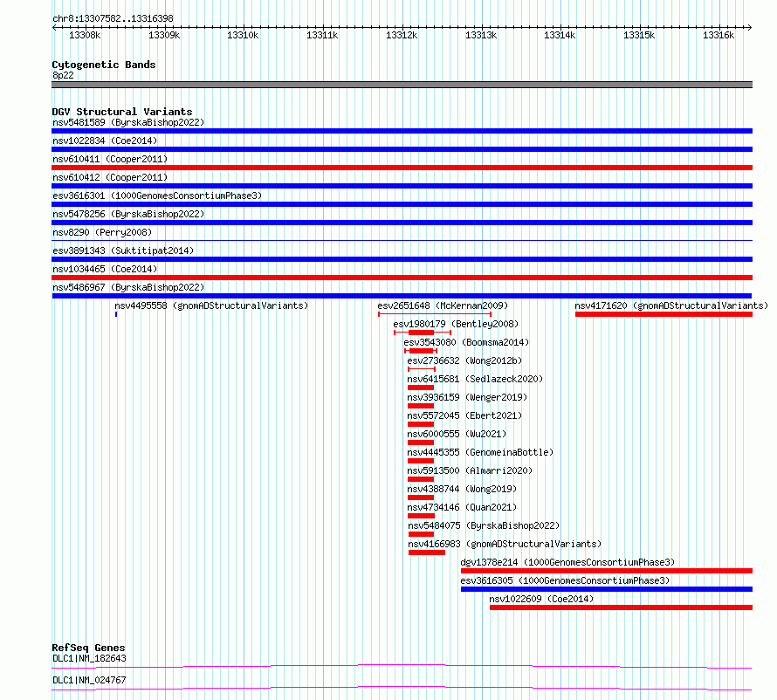Screen dimensions: 777x700
Task: Click the chr8:13307582..13316398 region label
Action: tap(113, 19)
